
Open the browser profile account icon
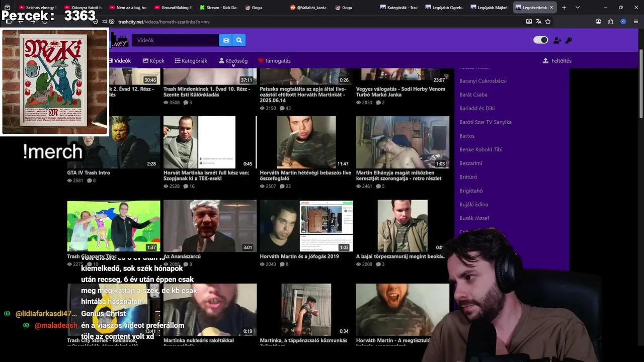598,22
